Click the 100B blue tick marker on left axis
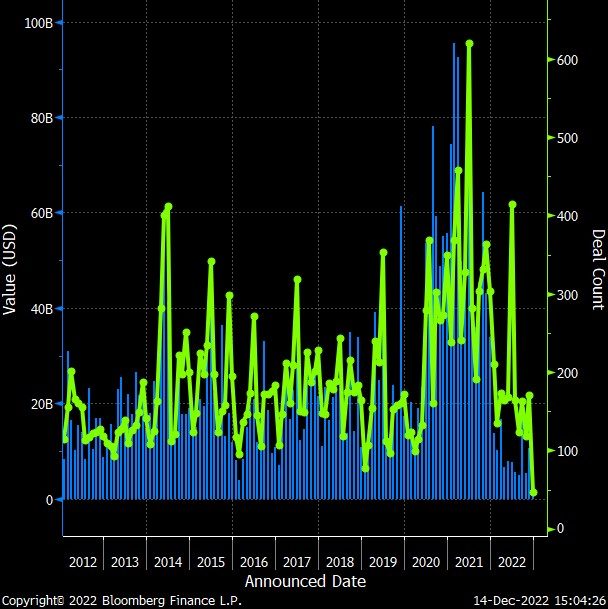 click(58, 22)
